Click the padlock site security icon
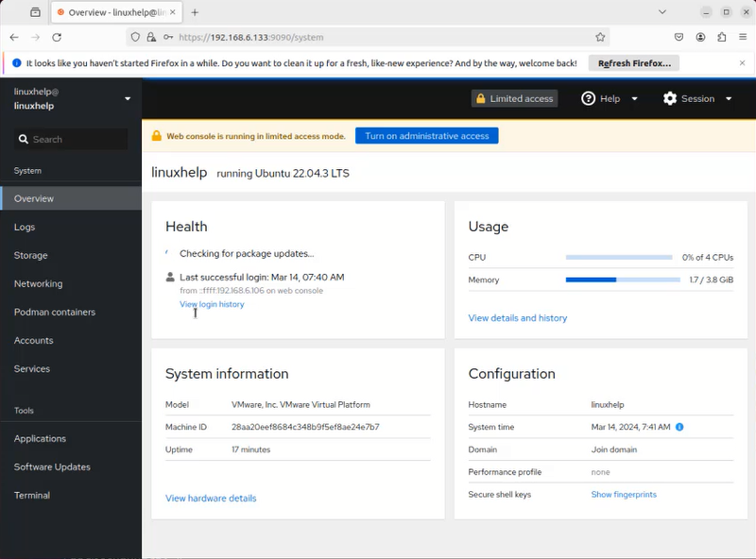Viewport: 756px width, 559px height. click(151, 37)
